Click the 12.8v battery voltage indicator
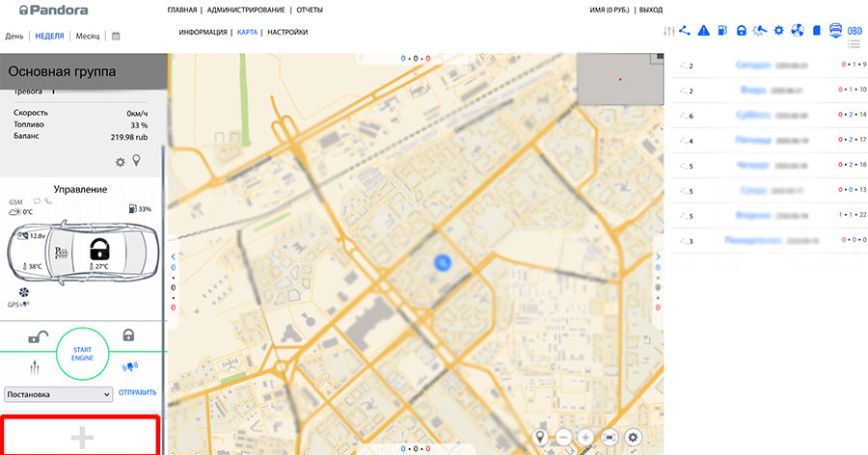868x455 pixels. pyautogui.click(x=32, y=236)
